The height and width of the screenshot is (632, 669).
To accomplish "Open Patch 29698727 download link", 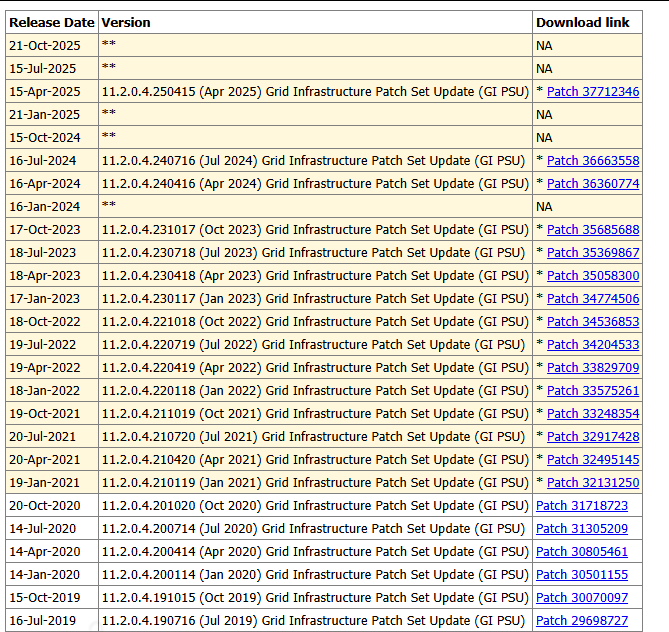I will pos(582,622).
